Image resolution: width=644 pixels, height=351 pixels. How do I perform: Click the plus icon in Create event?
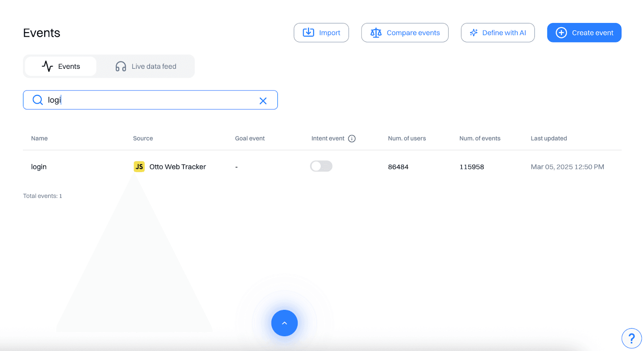click(x=561, y=33)
